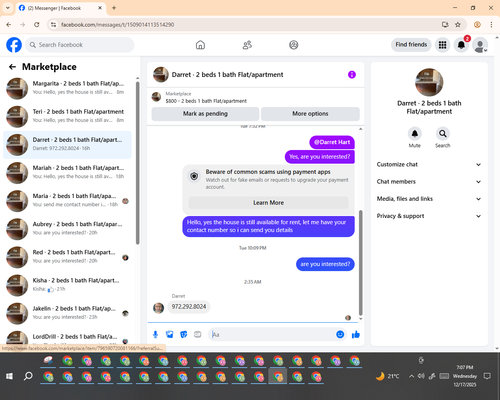Viewport: 500px width, 400px height.
Task: Click the message input box
Action: click(272, 334)
